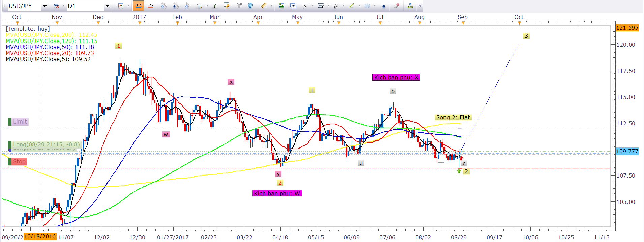Open the USD/JPY symbol dropdown
644x242 pixels.
(45, 6)
